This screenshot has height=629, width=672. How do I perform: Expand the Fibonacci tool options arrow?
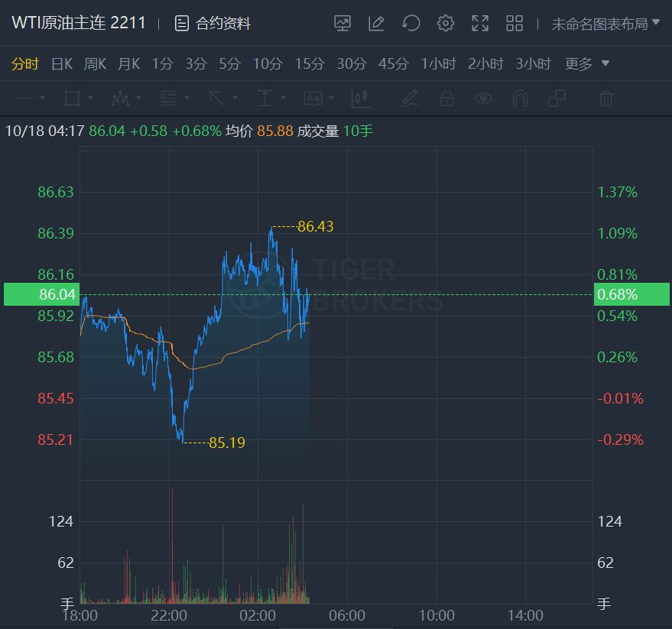(187, 98)
